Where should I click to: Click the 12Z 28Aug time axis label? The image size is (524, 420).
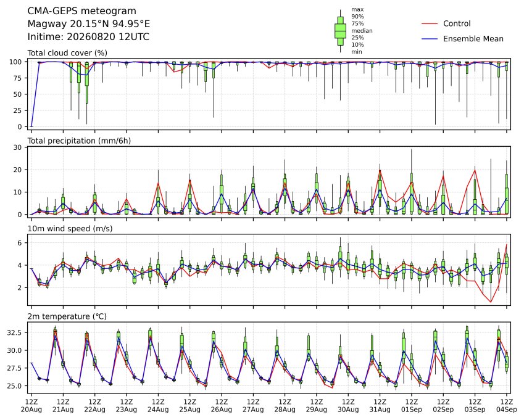coord(285,406)
